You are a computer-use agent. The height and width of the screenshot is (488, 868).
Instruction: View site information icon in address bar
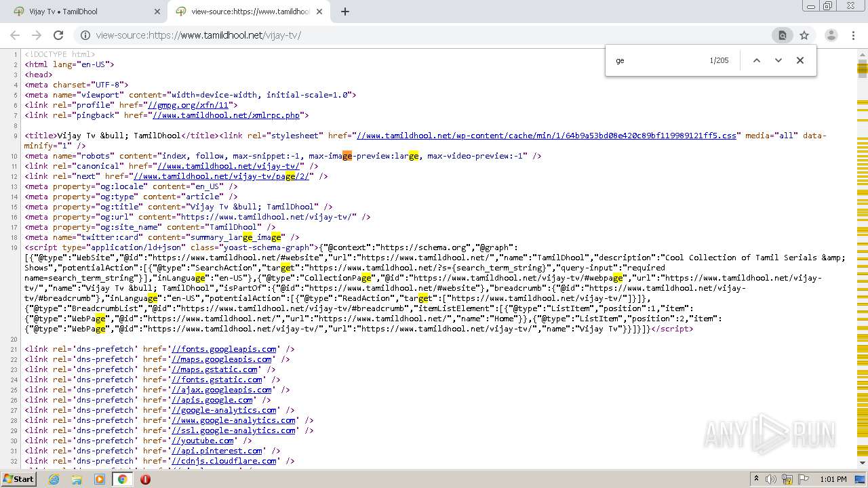(x=85, y=35)
